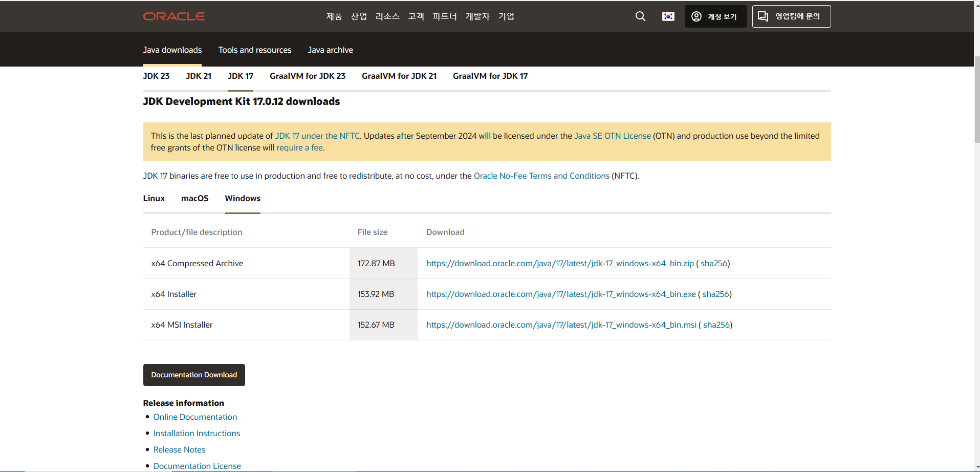
Task: Open the Release Notes link
Action: pyautogui.click(x=179, y=449)
